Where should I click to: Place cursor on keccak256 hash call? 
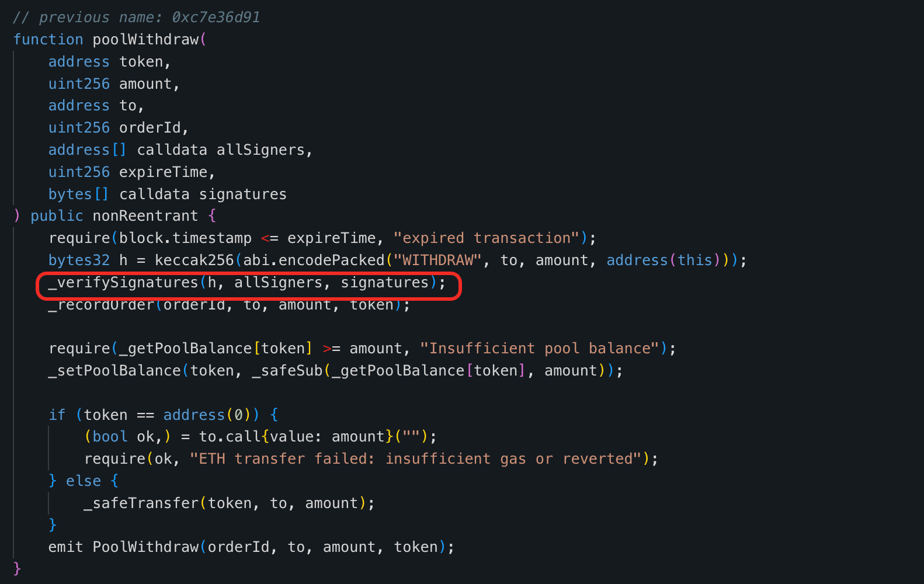pyautogui.click(x=194, y=260)
